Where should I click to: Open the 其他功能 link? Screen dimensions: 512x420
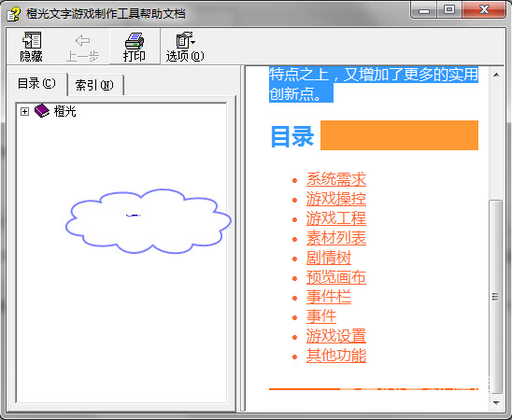[x=336, y=356]
